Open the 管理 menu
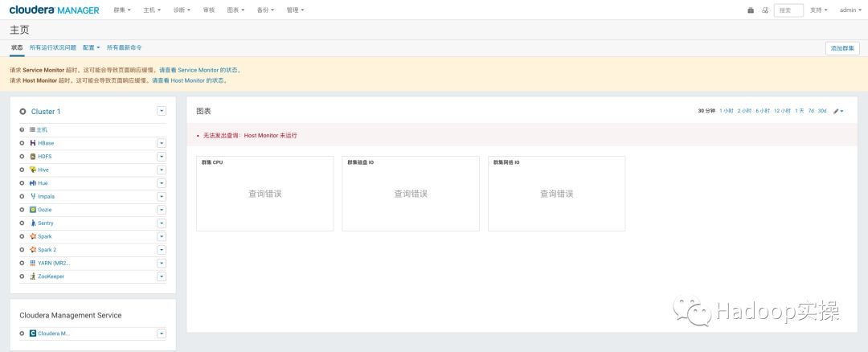The width and height of the screenshot is (868, 352). [296, 10]
